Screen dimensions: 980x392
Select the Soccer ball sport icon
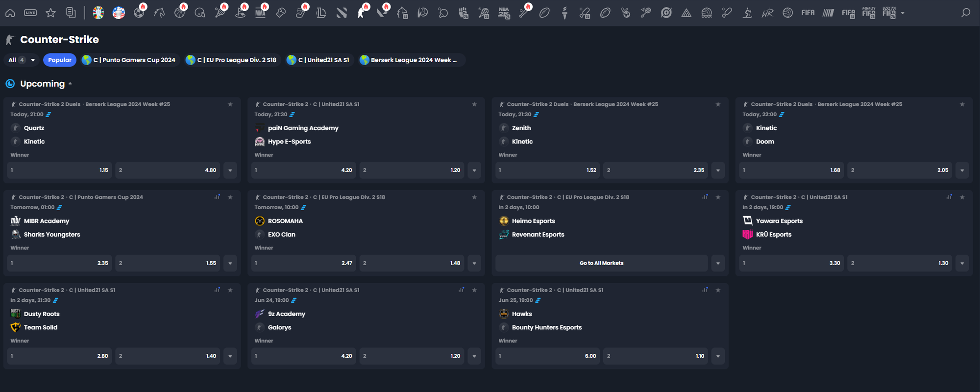click(x=139, y=13)
